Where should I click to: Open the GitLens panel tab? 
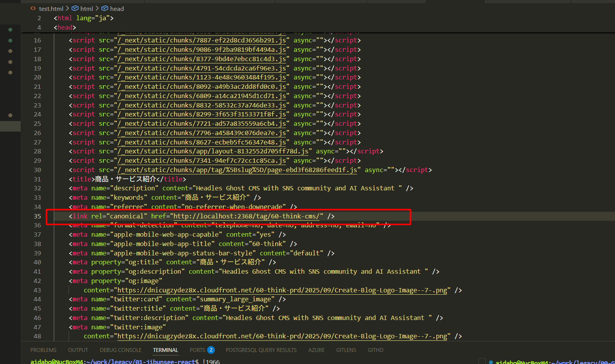(346, 350)
